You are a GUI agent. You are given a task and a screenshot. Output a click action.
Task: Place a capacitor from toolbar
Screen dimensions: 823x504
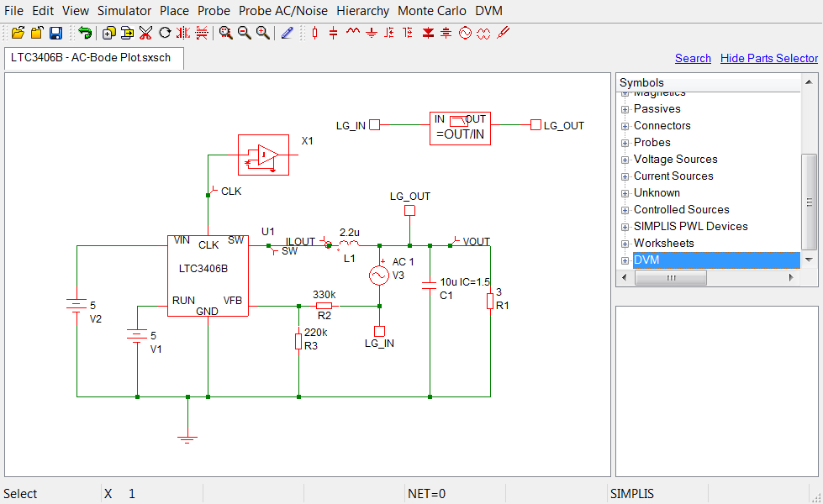[334, 33]
